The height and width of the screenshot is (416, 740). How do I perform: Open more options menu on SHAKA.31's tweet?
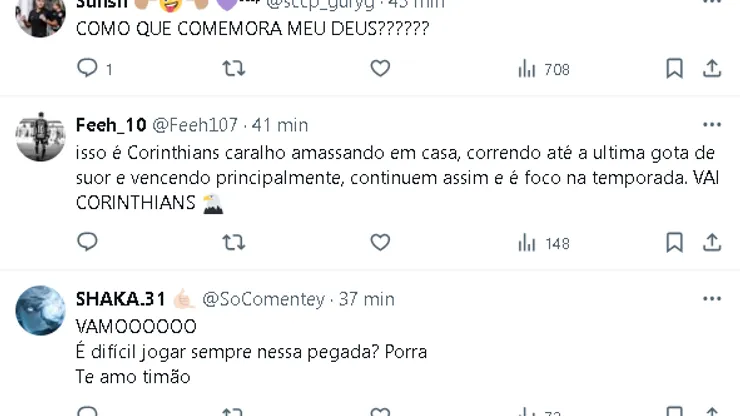(711, 299)
